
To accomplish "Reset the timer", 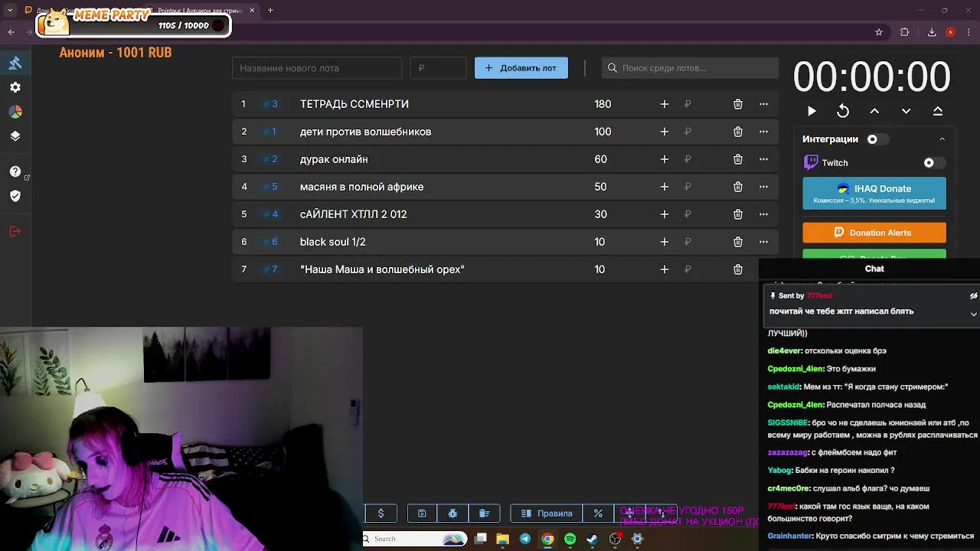I will [843, 111].
